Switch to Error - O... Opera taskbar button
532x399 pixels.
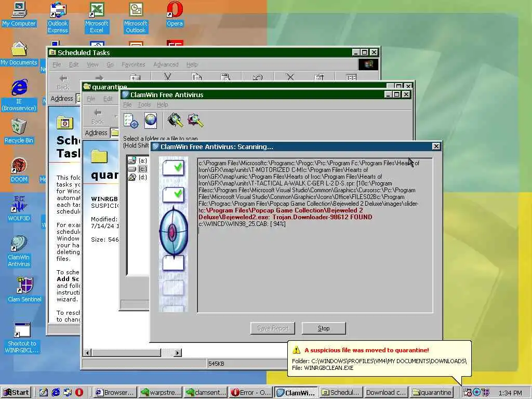[x=251, y=393]
